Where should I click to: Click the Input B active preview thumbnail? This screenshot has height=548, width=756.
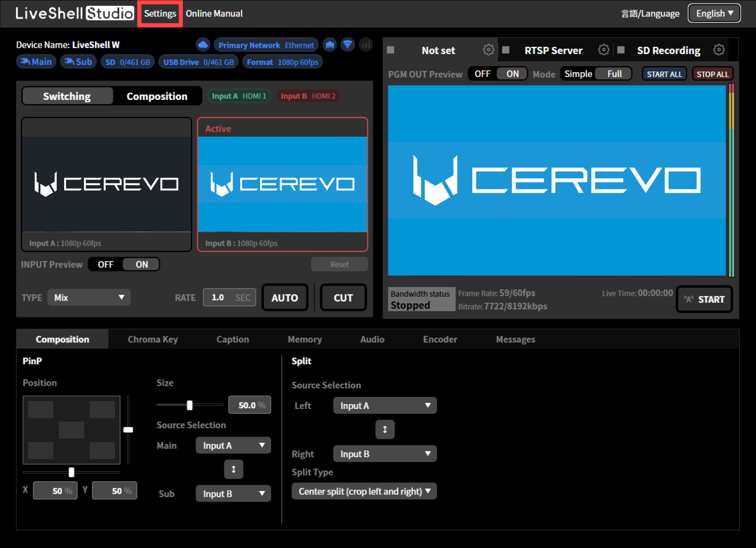tap(282, 183)
